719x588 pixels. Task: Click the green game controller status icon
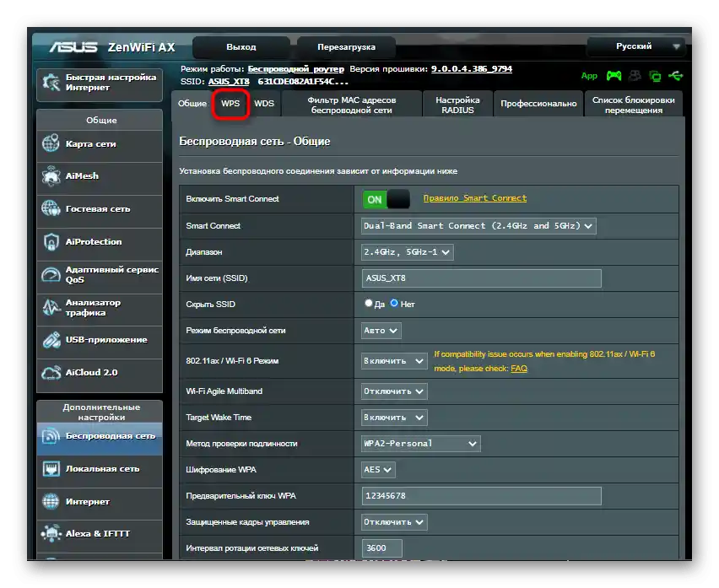click(x=614, y=76)
